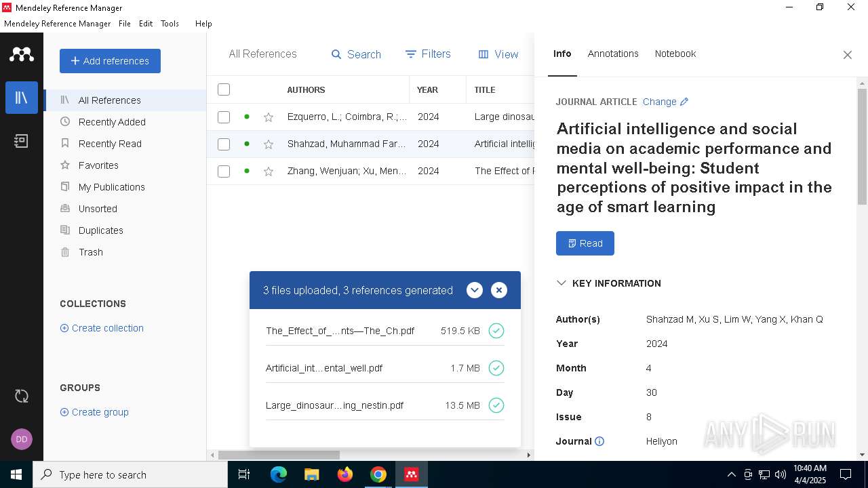Switch to the Notebook tab
The image size is (868, 488).
click(675, 54)
